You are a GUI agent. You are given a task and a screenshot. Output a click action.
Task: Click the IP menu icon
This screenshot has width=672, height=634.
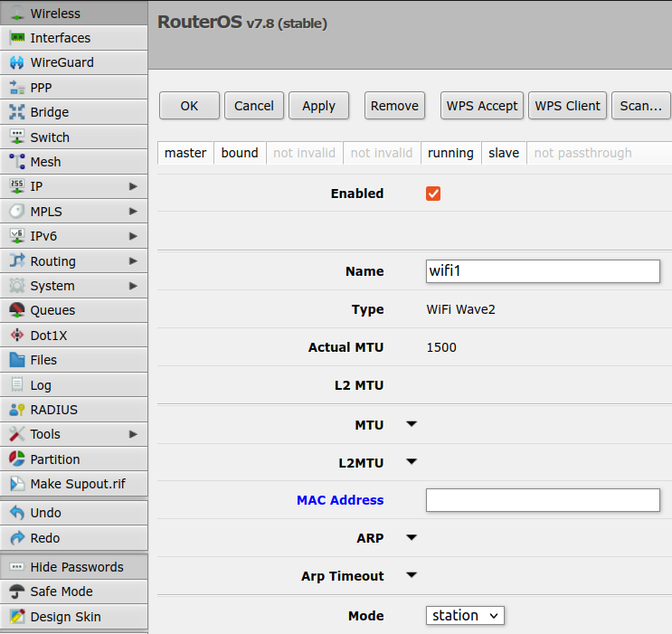click(x=17, y=186)
